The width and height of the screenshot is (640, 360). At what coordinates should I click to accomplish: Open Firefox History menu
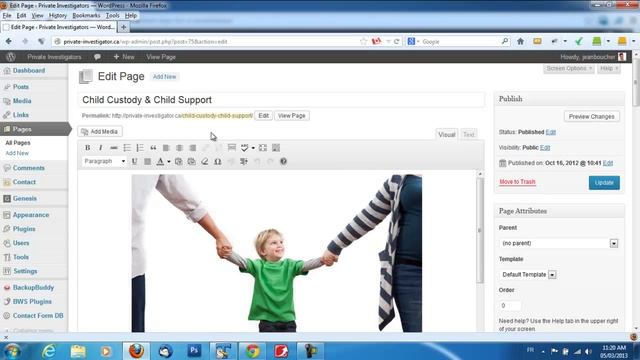tap(58, 16)
